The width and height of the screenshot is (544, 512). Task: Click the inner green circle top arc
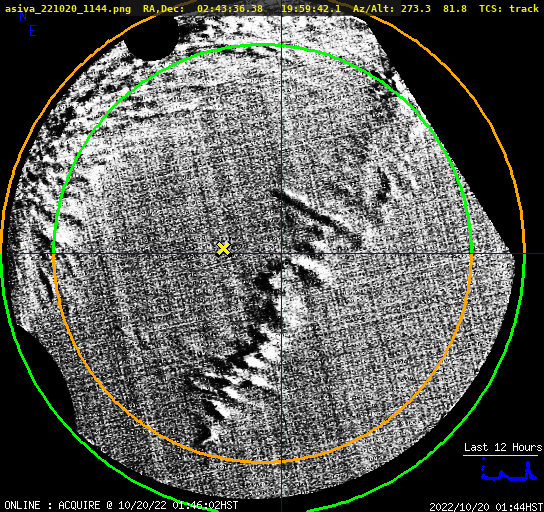pos(263,45)
